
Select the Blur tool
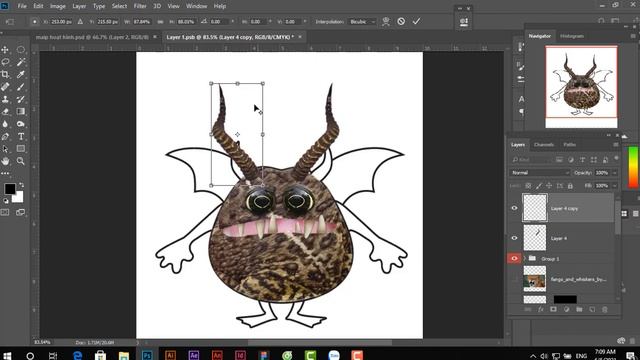pyautogui.click(x=5, y=124)
